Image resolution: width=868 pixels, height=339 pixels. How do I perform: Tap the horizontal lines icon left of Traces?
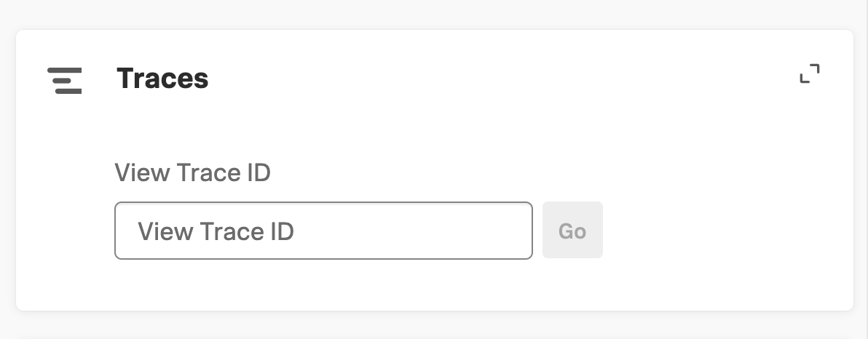point(64,80)
